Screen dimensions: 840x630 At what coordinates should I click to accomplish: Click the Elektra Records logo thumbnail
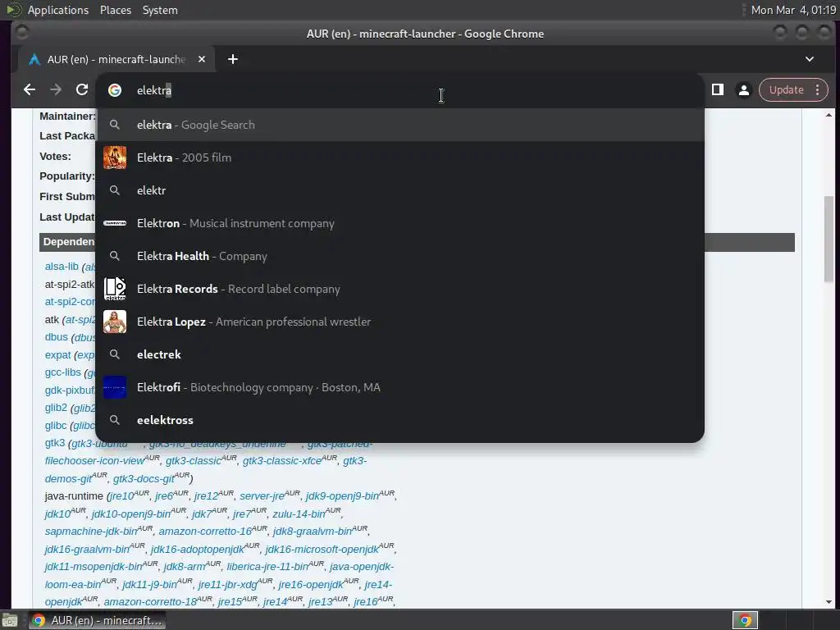(x=115, y=289)
